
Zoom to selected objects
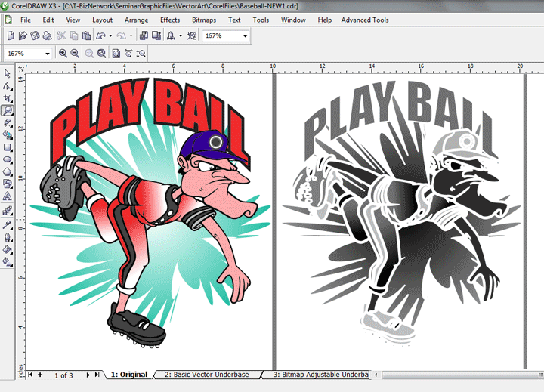pos(89,54)
